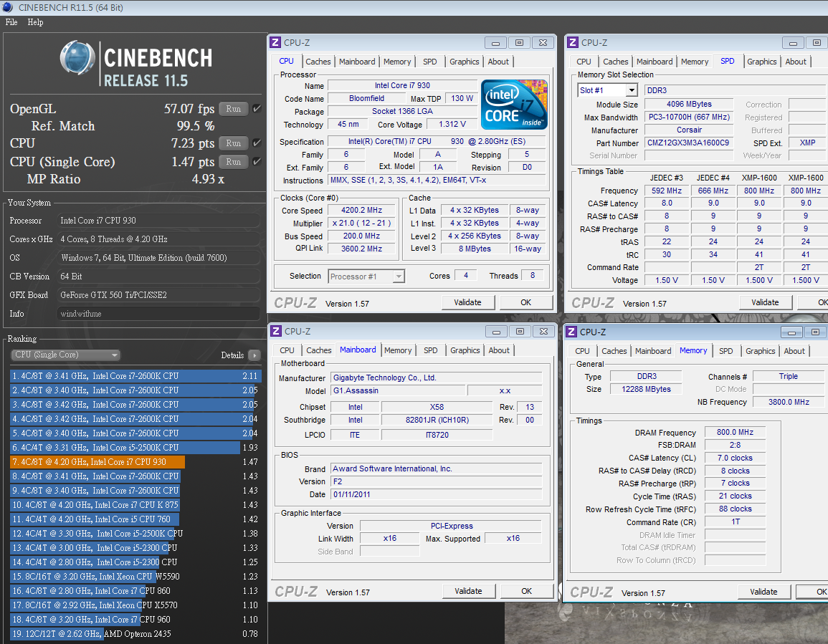828x644 pixels.
Task: Run the CPU benchmark
Action: pyautogui.click(x=234, y=143)
